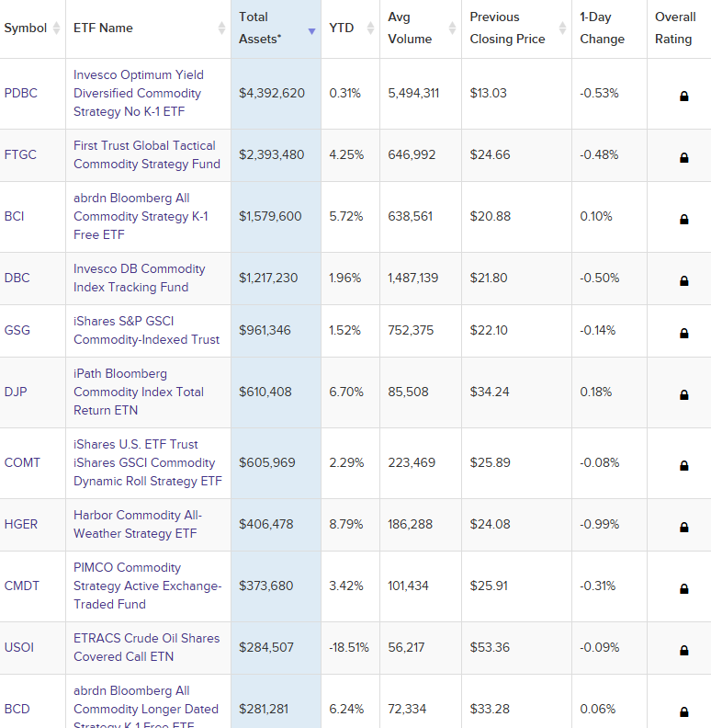Click lock icon in USOI row
This screenshot has height=728, width=711.
pos(683,651)
